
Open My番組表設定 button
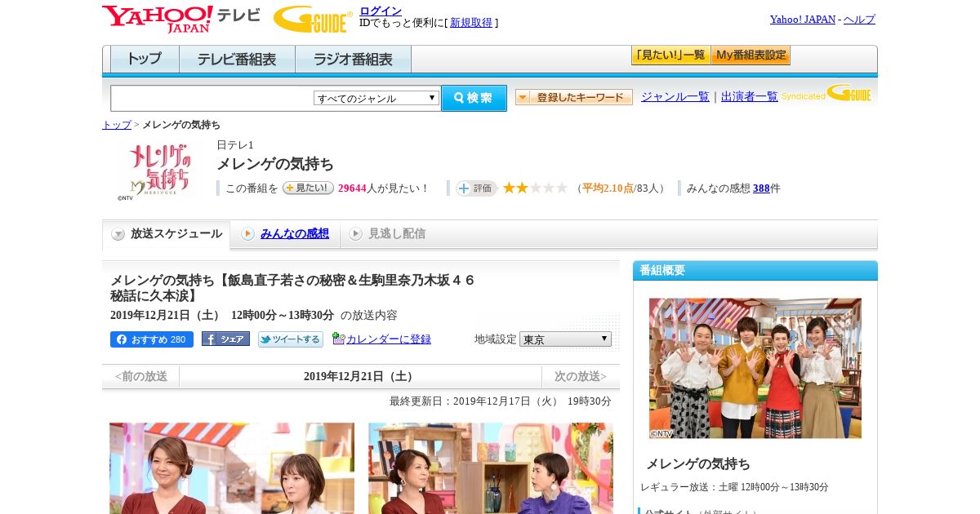tap(751, 55)
